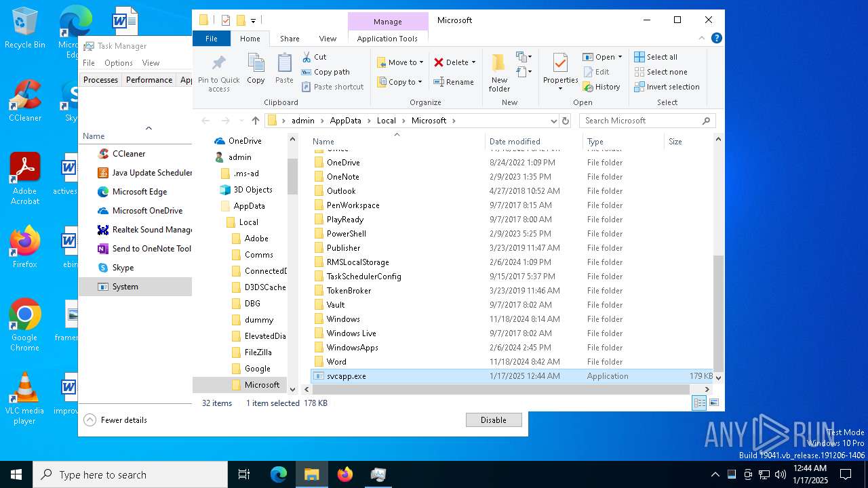Viewport: 868px width, 488px height.
Task: Click Disable button in Task Manager
Action: click(494, 420)
